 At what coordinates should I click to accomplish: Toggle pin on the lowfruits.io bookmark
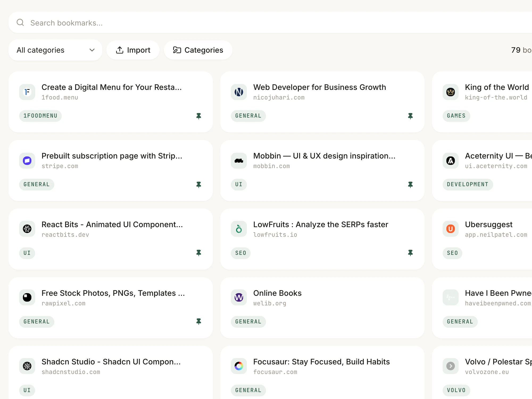click(410, 253)
